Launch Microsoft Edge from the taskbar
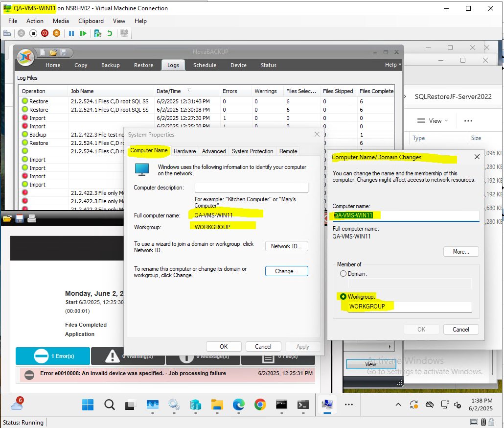Screen dimensions: 504x428 (238, 404)
